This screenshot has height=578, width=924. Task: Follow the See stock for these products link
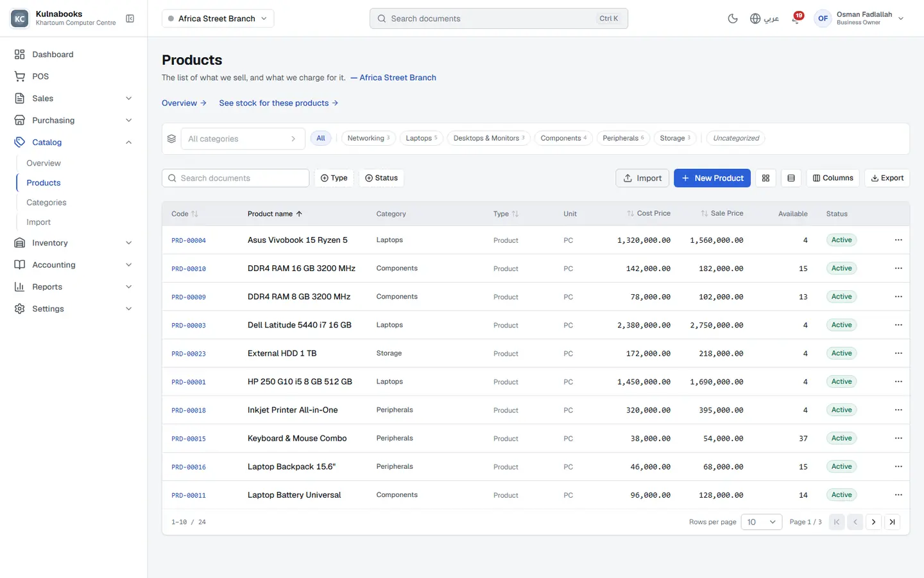(278, 103)
